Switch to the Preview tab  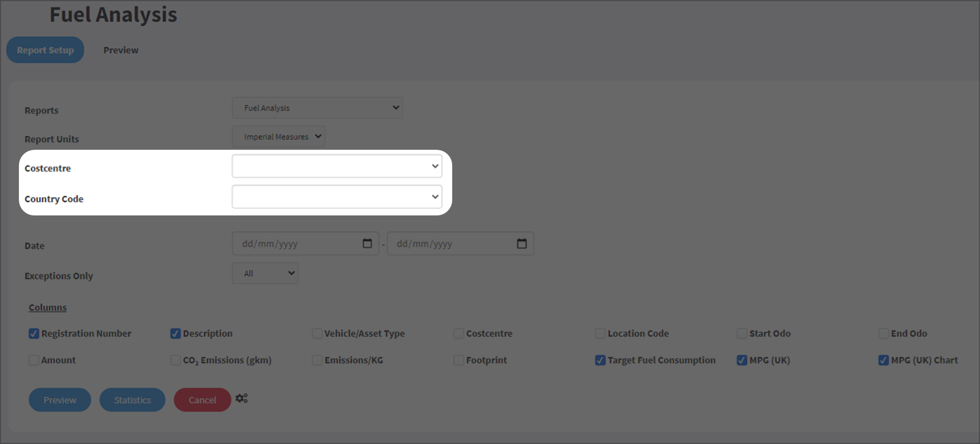[121, 50]
